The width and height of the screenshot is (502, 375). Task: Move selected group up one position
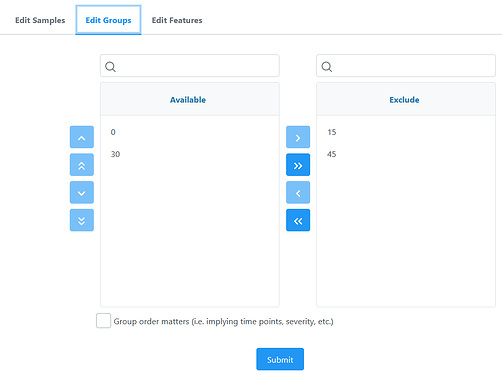coord(82,137)
